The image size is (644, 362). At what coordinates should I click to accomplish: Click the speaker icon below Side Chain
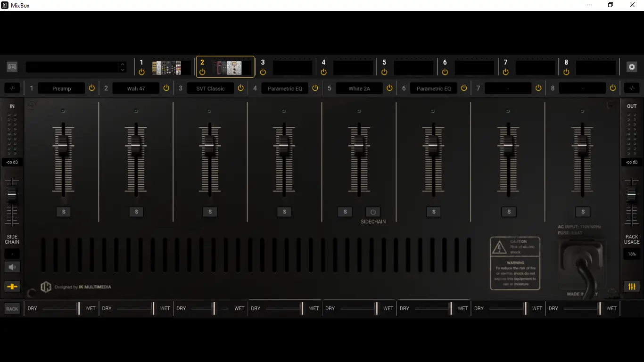(x=12, y=267)
